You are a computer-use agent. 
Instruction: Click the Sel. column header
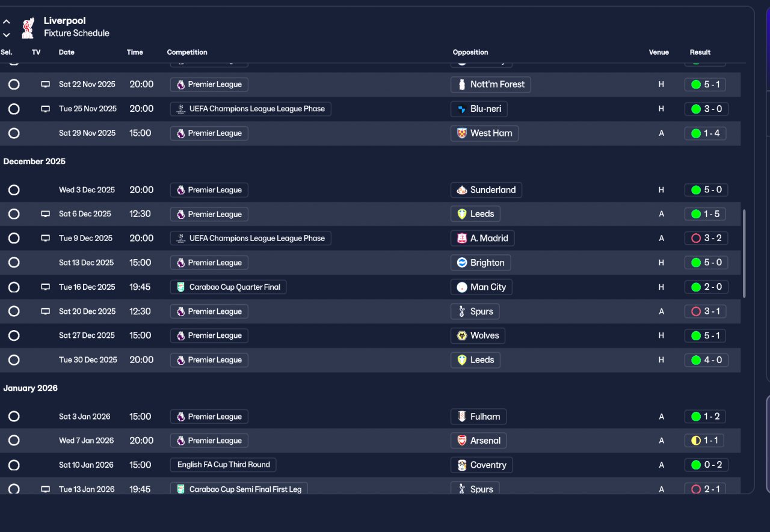7,52
